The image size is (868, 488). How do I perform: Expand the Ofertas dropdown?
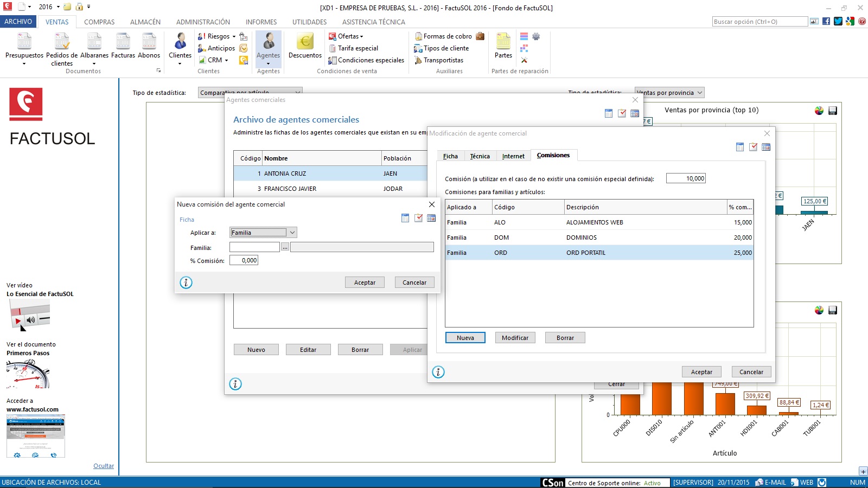coord(362,36)
